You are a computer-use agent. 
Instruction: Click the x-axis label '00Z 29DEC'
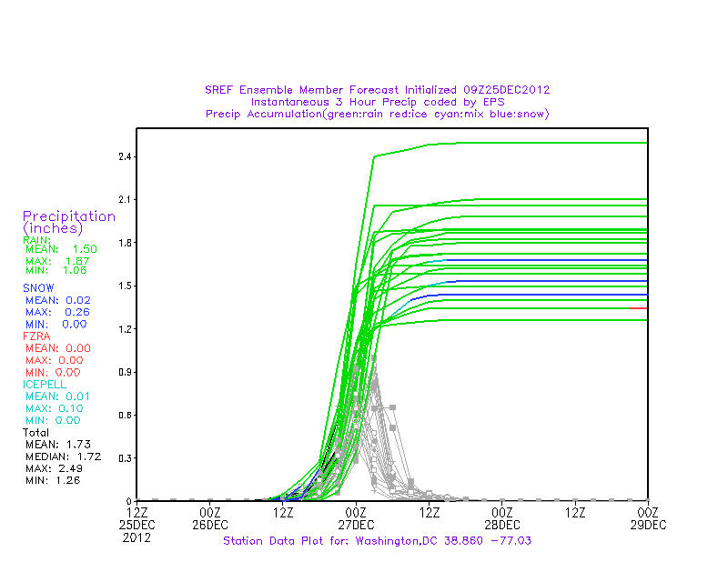648,519
